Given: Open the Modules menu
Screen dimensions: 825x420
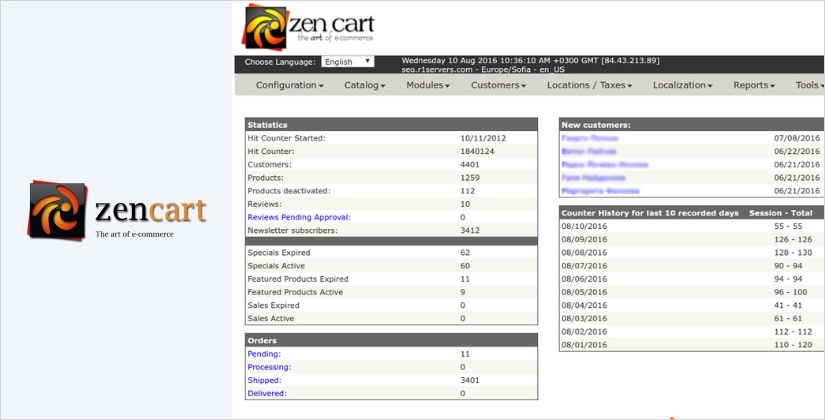Looking at the screenshot, I should coord(427,86).
